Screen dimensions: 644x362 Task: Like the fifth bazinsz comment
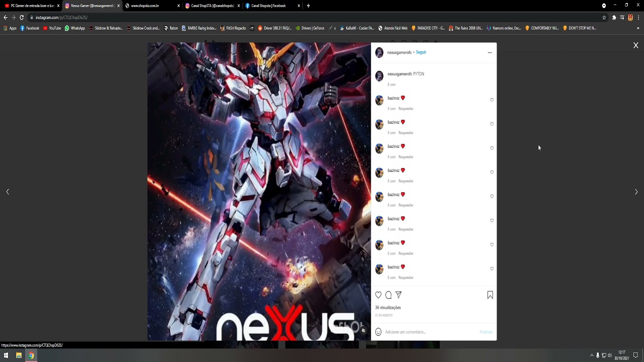(492, 197)
